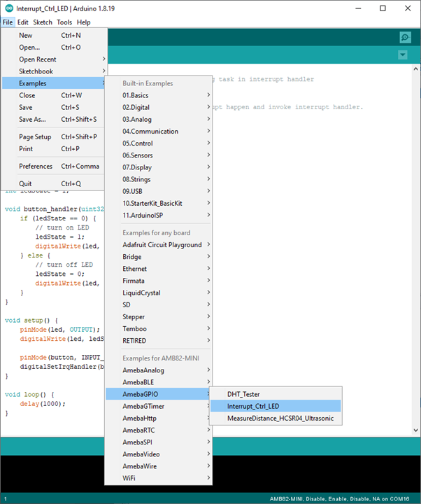Select Interrupt_Ctrl_LED example
The image size is (421, 504).
pos(253,406)
